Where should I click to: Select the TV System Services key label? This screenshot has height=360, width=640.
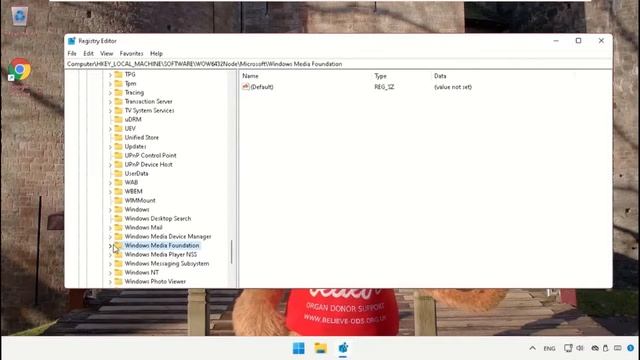149,110
